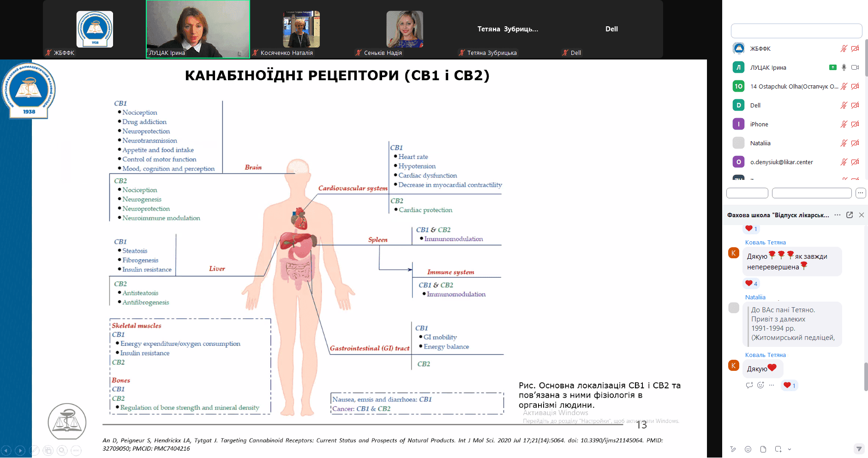Viewport: 868px width, 458px height.
Task: Advance to next slide with presentation arrow
Action: [x=20, y=451]
